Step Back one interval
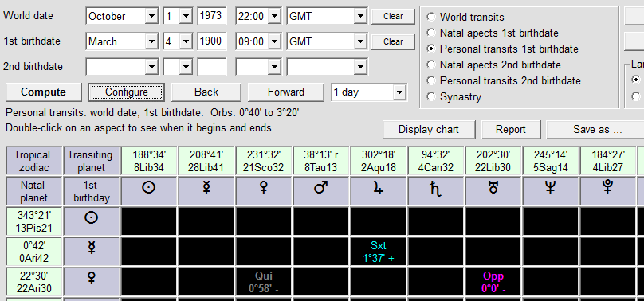The height and width of the screenshot is (301, 644). [x=206, y=92]
